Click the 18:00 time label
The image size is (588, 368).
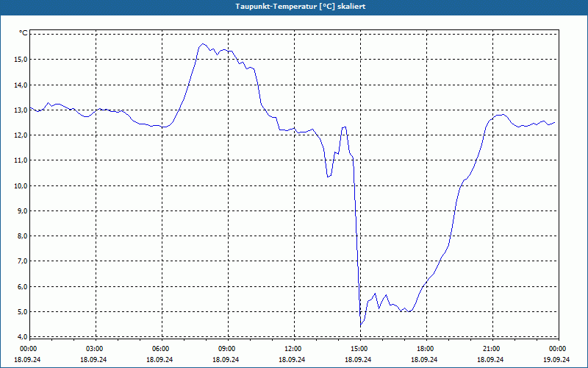[426, 349]
